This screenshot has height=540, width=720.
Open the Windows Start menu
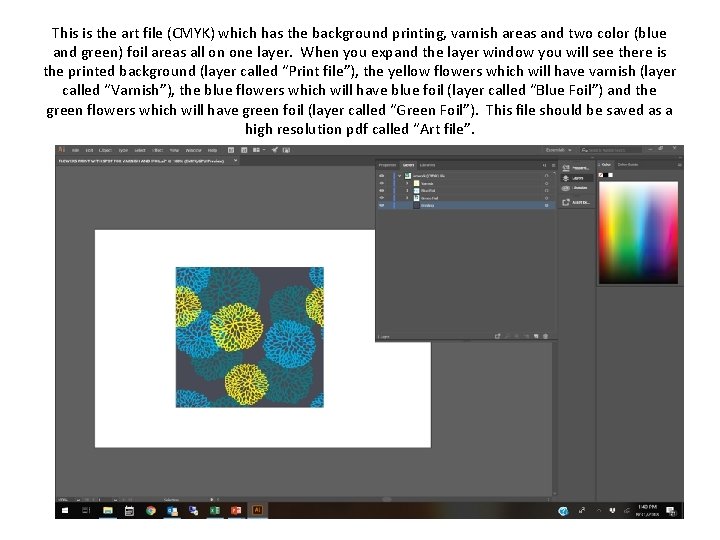(x=65, y=510)
